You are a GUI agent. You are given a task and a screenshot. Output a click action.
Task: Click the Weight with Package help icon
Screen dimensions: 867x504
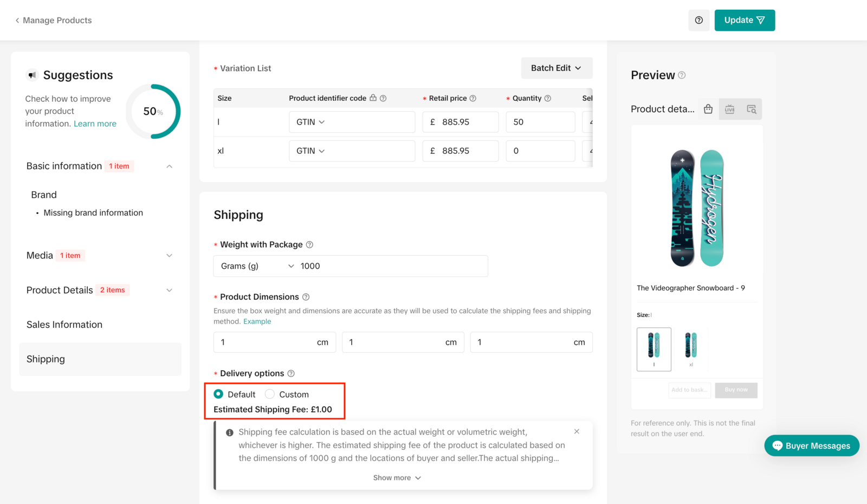(309, 244)
